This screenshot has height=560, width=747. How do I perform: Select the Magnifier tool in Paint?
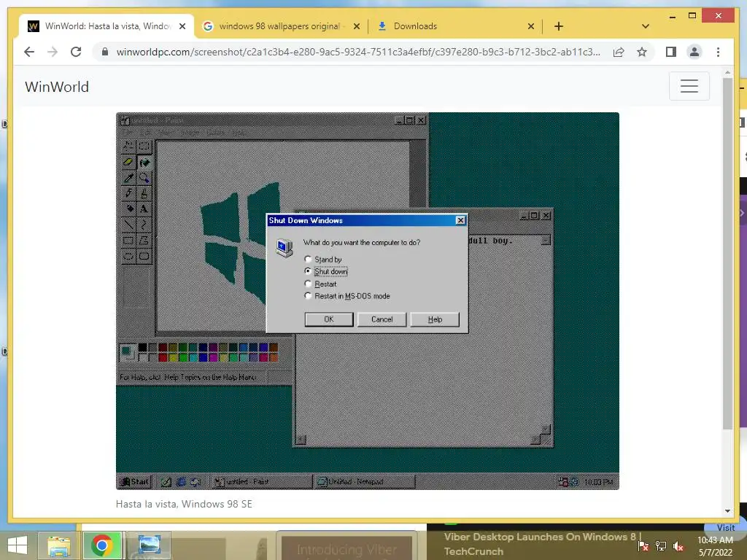coord(144,178)
